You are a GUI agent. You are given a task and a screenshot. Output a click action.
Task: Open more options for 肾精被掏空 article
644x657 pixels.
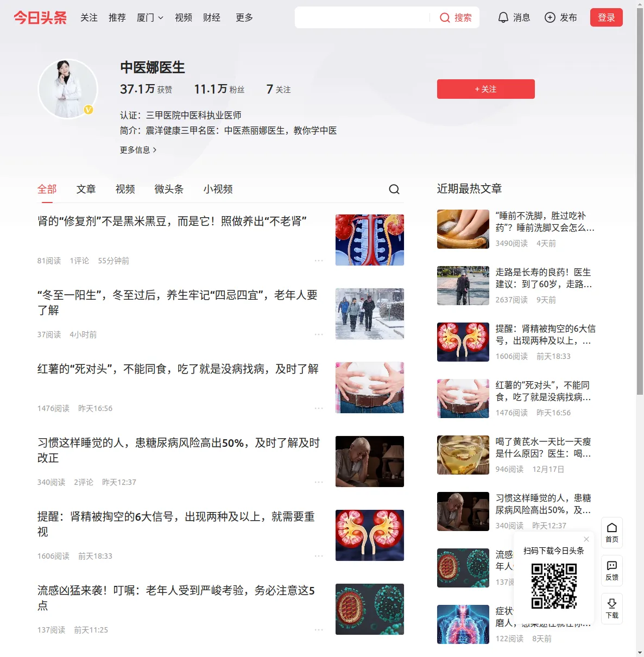pyautogui.click(x=319, y=556)
